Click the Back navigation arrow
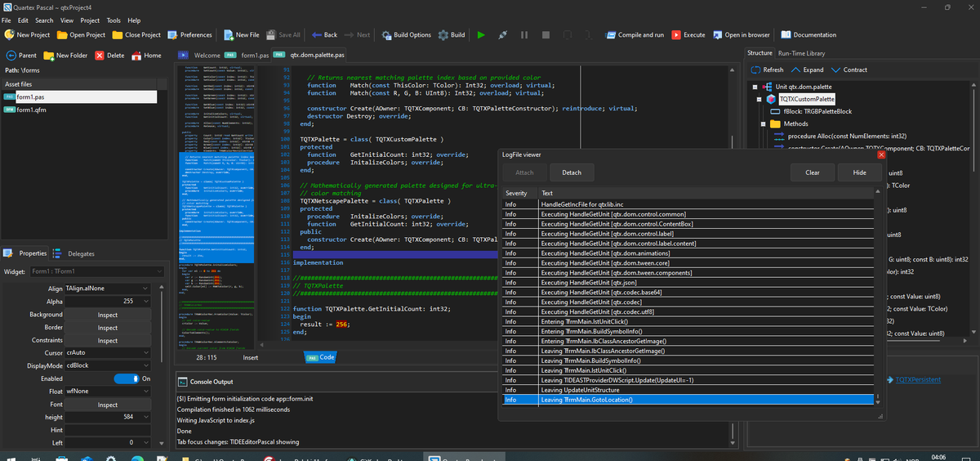This screenshot has height=461, width=980. point(317,35)
